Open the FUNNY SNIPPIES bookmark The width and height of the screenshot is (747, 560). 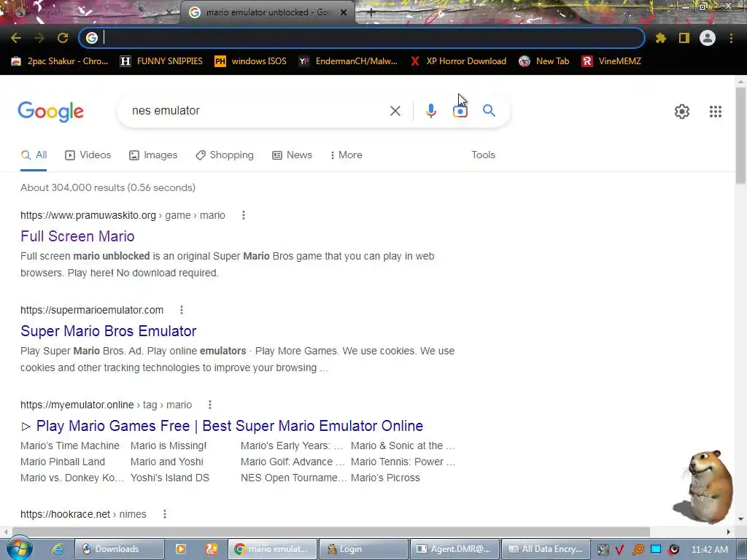point(161,61)
